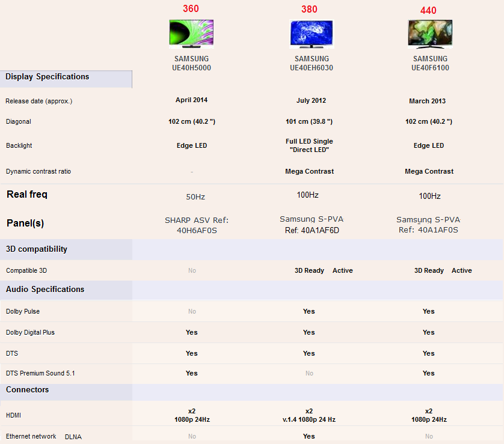The image size is (504, 444).
Task: Click the Compatible 3D row label
Action: pos(26,270)
